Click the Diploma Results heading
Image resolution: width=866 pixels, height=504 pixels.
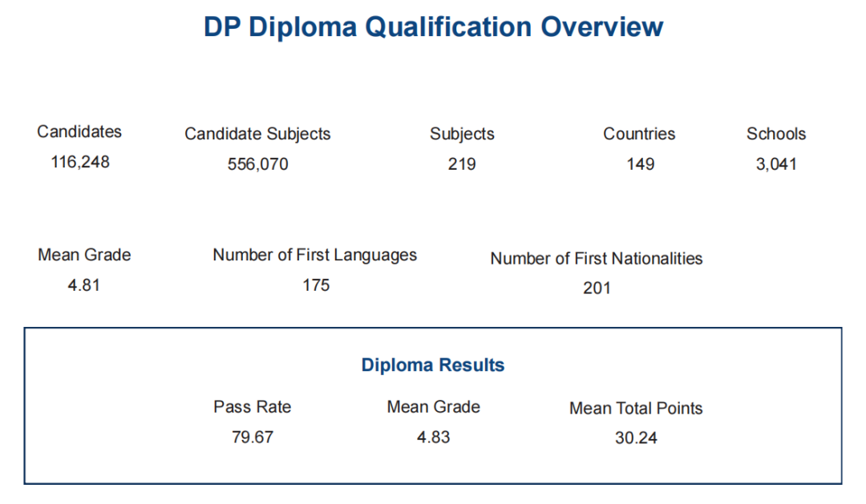(432, 365)
